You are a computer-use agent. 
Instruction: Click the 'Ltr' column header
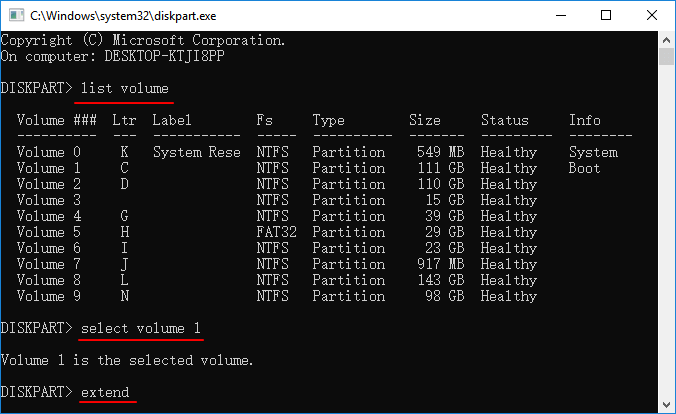(x=125, y=120)
